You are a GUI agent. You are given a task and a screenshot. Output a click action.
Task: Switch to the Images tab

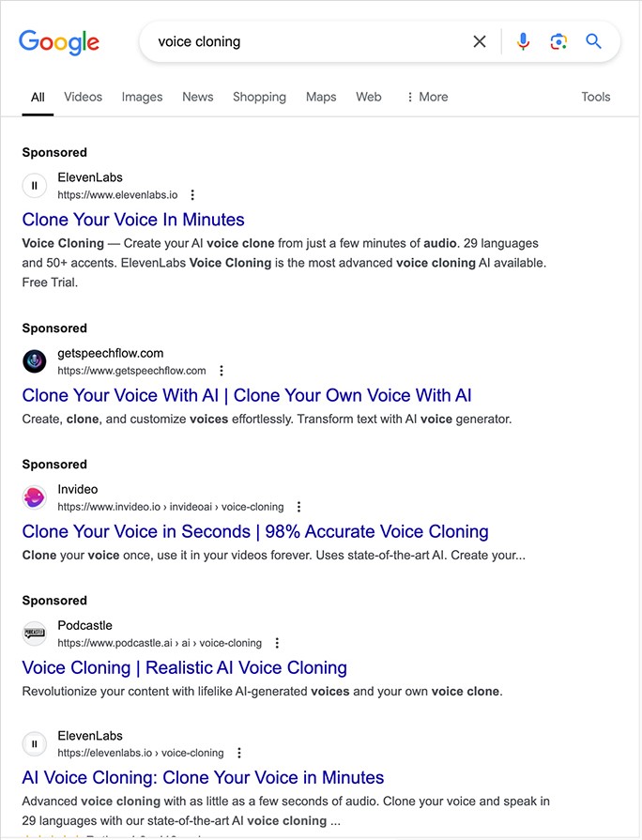coord(142,97)
